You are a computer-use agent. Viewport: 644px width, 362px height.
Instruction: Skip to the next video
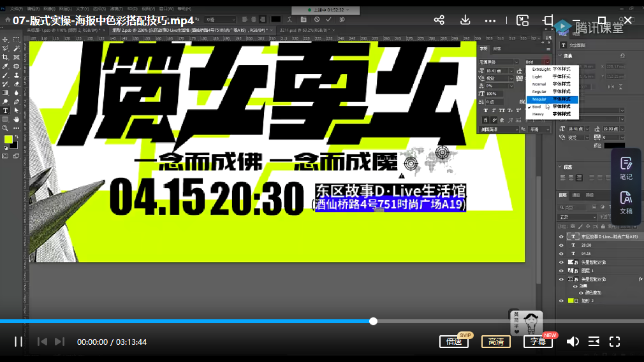(60, 342)
